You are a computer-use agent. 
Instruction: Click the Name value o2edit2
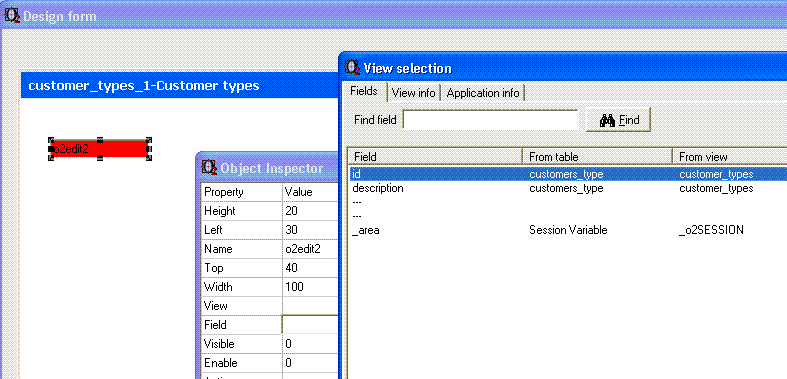(310, 249)
